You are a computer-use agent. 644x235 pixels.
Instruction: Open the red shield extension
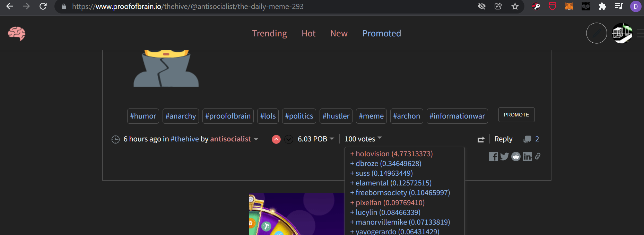point(552,6)
